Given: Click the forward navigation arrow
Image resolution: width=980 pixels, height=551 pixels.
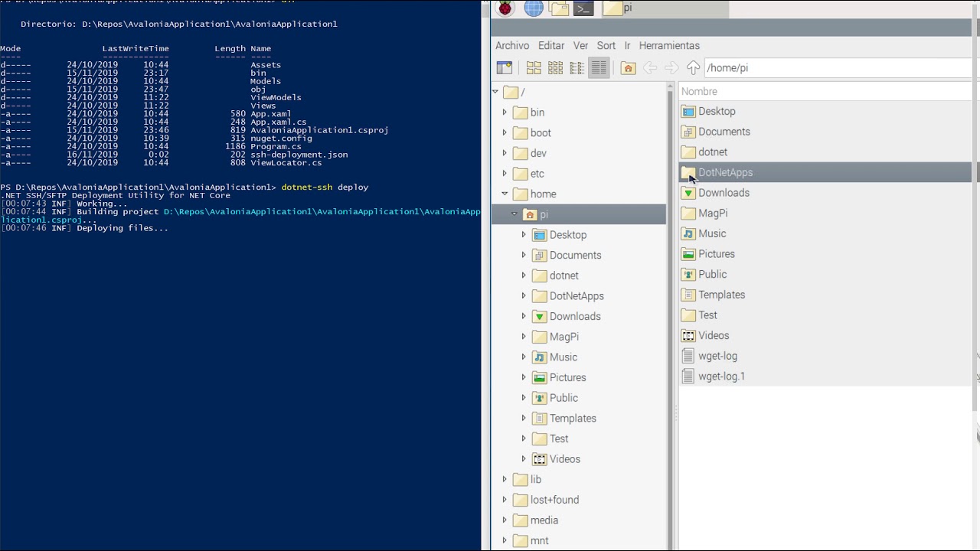Looking at the screenshot, I should [671, 67].
